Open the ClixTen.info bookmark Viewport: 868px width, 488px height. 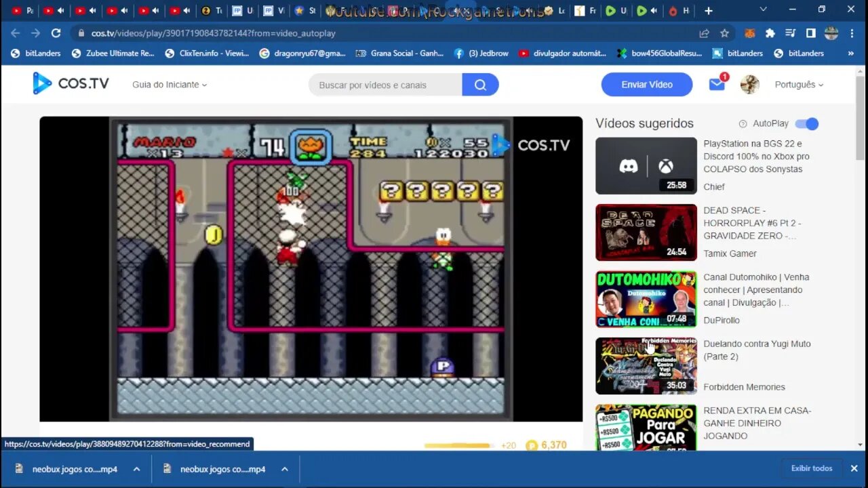pyautogui.click(x=206, y=53)
